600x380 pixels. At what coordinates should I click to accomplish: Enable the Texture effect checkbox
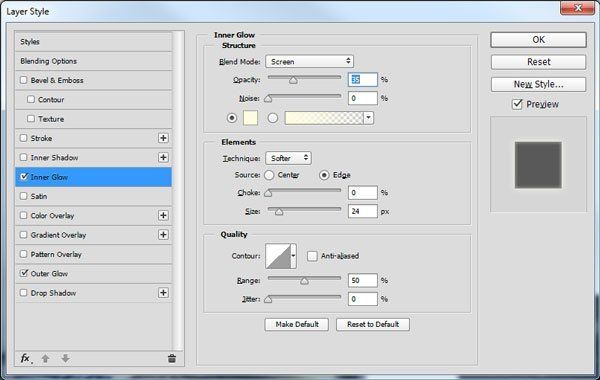click(31, 119)
